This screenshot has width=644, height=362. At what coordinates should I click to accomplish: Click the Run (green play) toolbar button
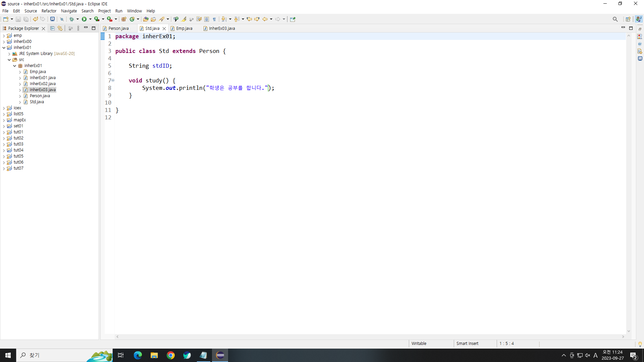pyautogui.click(x=84, y=19)
